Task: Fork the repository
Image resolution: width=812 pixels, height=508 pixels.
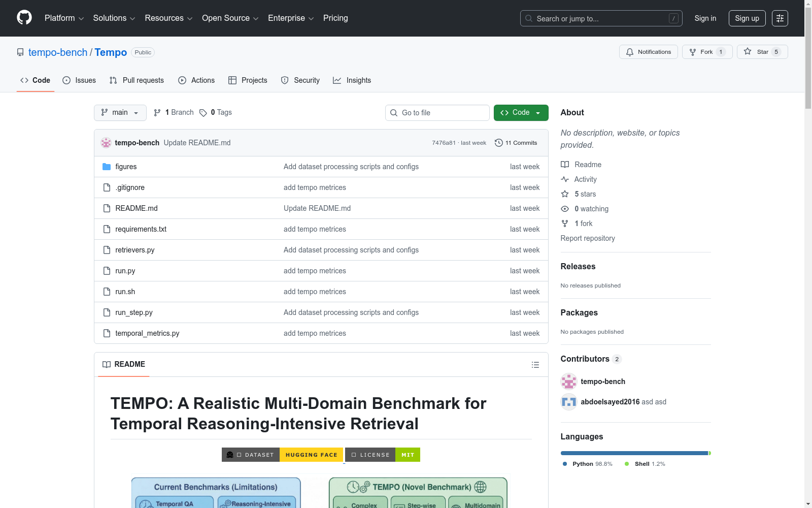Action: click(707, 52)
